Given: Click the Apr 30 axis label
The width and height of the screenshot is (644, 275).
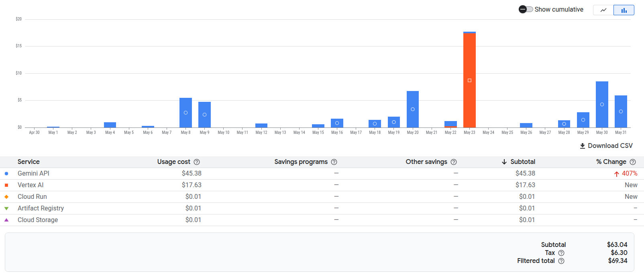Looking at the screenshot, I should click(34, 132).
